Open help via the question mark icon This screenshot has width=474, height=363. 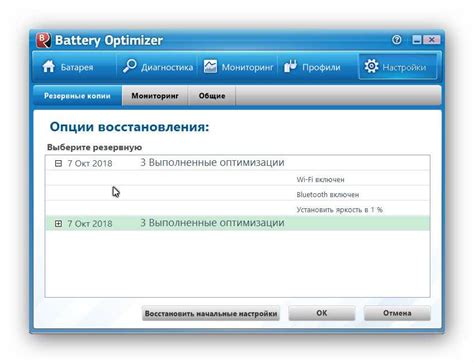coord(396,40)
